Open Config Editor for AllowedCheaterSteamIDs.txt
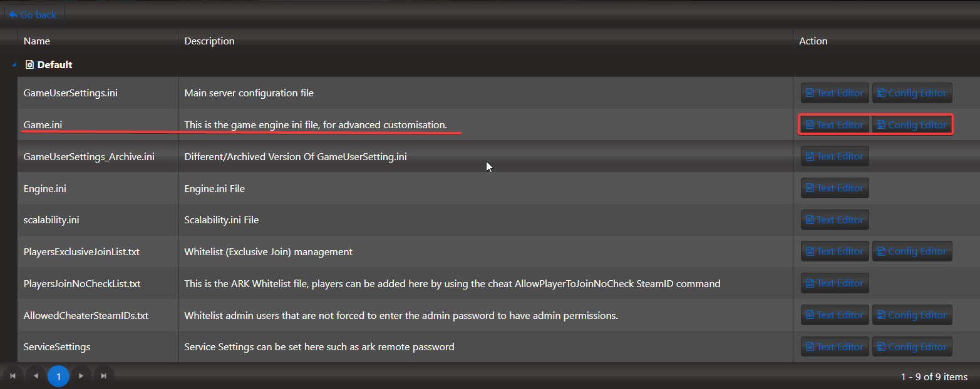980x389 pixels. click(x=912, y=315)
